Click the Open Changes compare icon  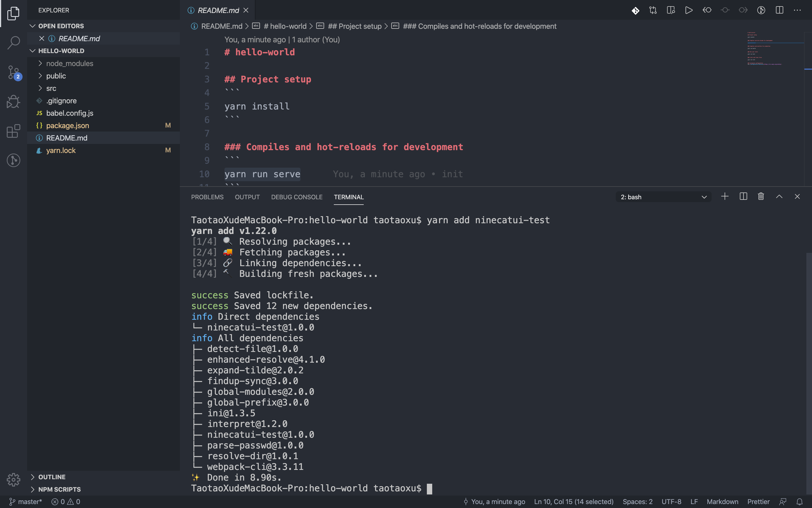(653, 10)
